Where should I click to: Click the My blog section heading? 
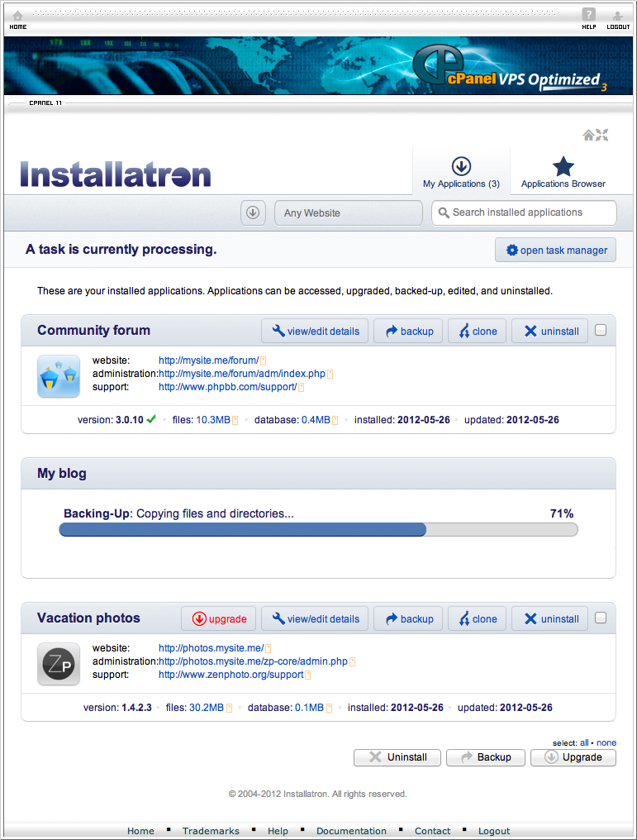point(62,474)
